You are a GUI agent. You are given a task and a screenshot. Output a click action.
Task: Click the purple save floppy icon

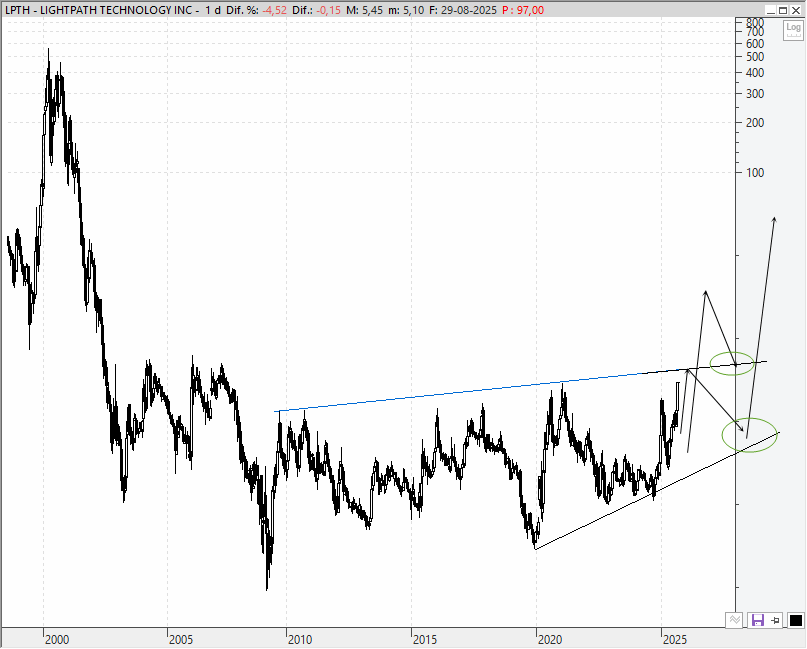click(x=758, y=620)
